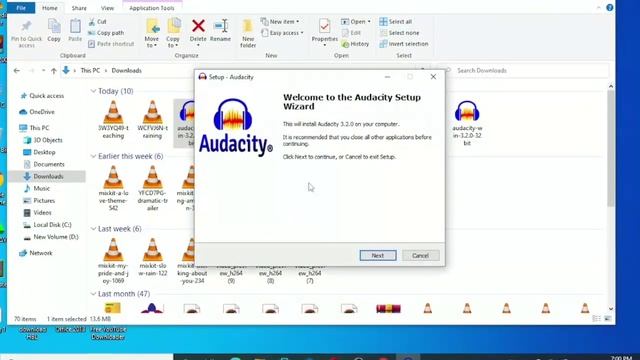This screenshot has height=360, width=640.
Task: Collapse the Today (10) group
Action: point(93,91)
